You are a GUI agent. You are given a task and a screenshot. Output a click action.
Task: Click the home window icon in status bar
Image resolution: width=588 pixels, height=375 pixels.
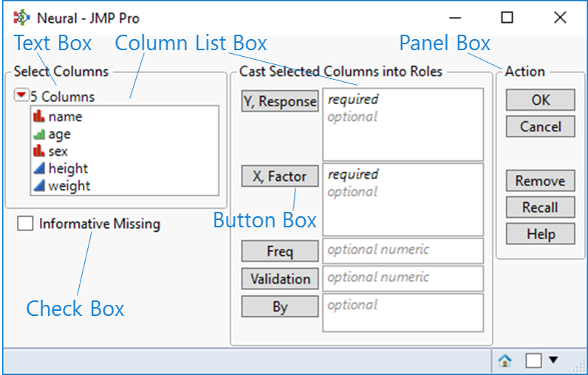coord(505,361)
